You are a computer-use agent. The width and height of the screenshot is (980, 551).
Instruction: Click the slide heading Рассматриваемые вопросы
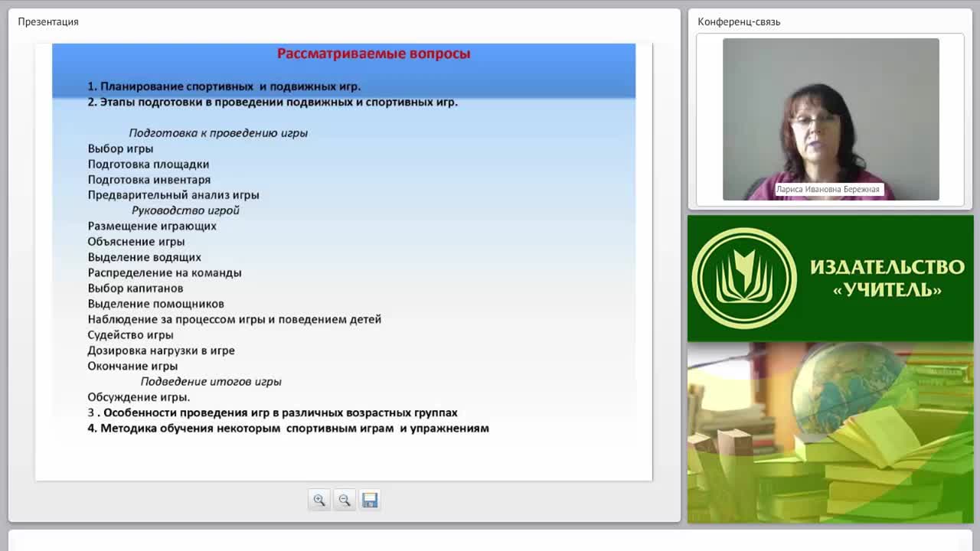(x=374, y=54)
